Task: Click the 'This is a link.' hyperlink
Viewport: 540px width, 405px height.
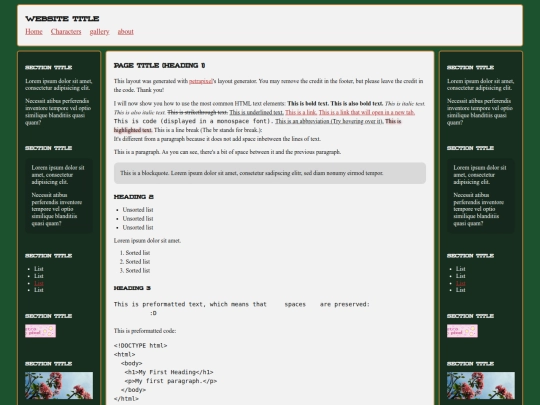Action: pos(301,112)
